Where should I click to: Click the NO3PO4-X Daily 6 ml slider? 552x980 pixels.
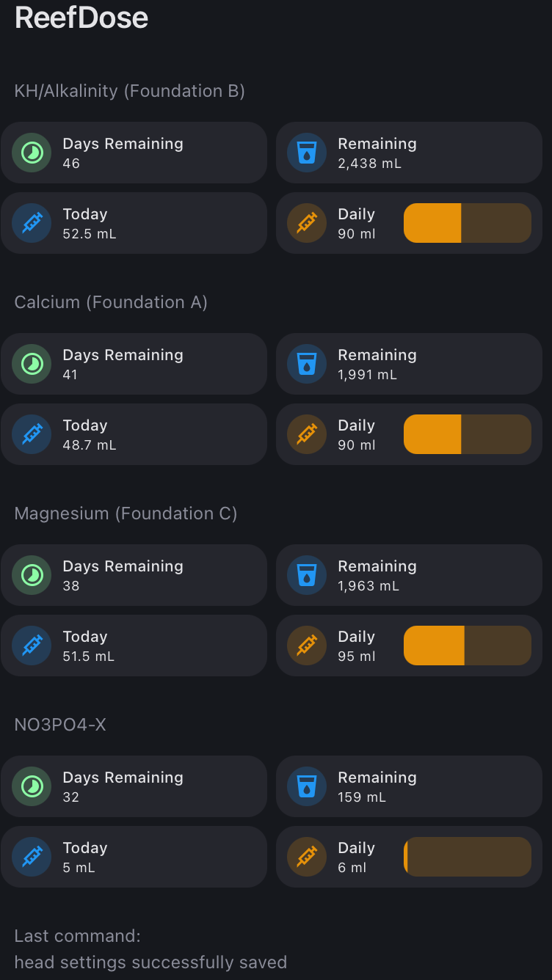coord(468,857)
